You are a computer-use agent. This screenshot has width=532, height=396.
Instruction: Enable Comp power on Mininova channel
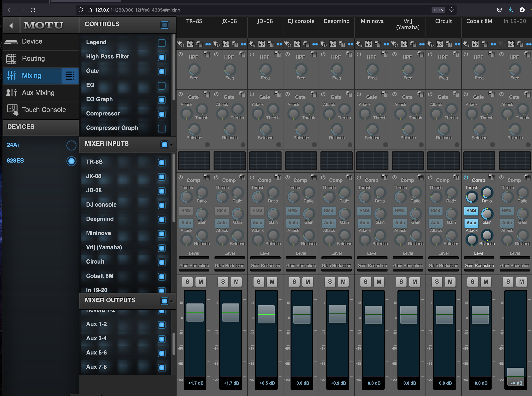pyautogui.click(x=359, y=177)
